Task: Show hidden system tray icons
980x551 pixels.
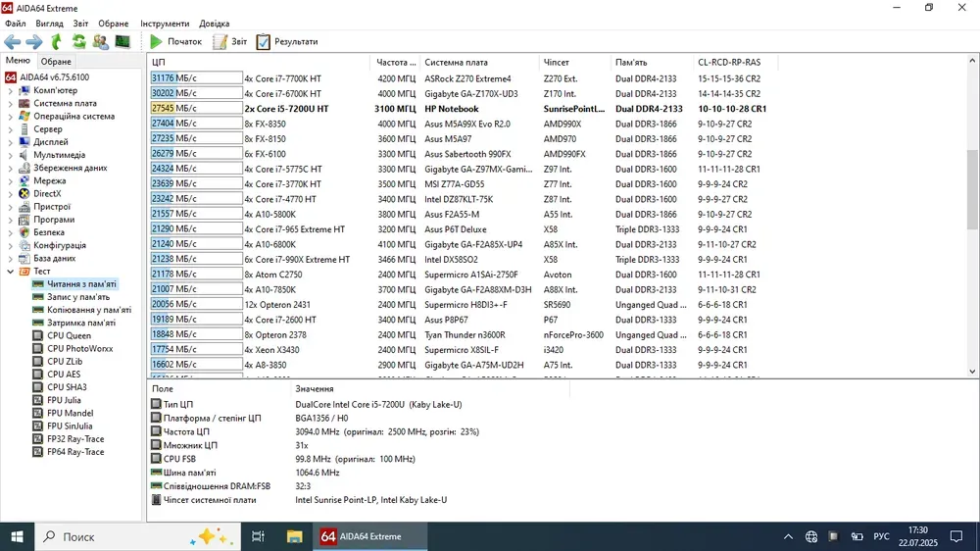Action: tap(789, 536)
